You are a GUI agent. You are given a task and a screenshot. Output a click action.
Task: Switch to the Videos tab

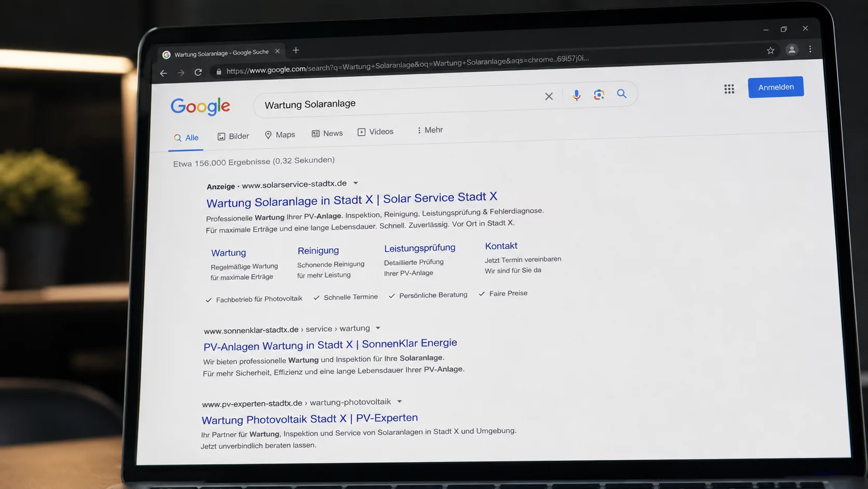375,131
